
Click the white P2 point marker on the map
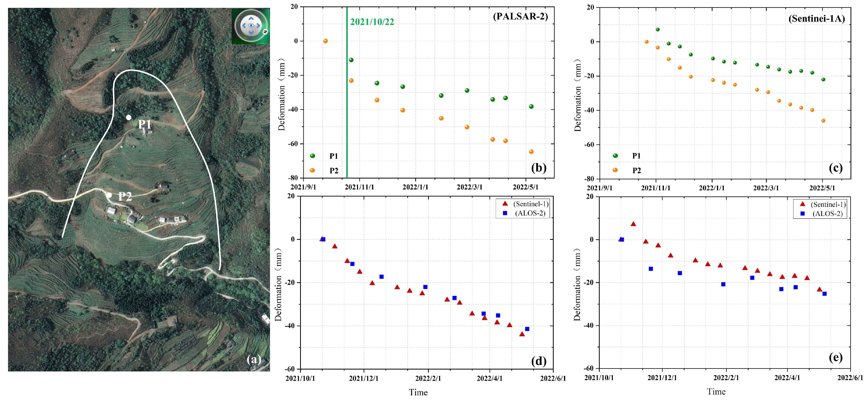[x=109, y=195]
